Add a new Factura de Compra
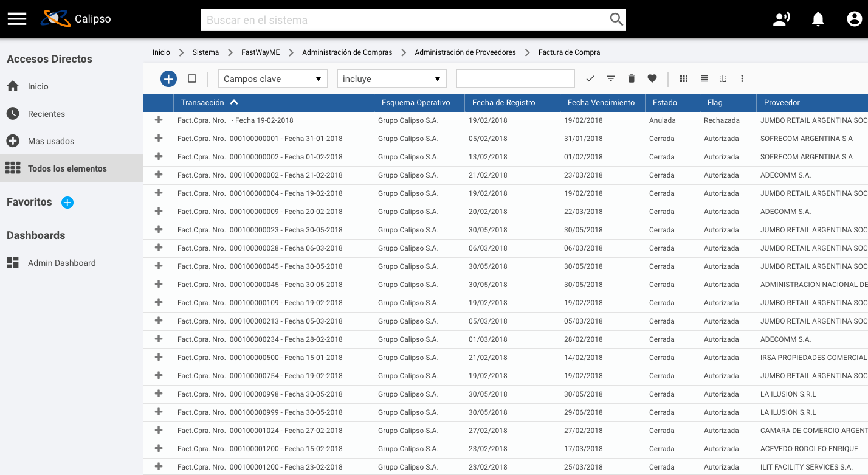Screen dimensions: 868x475 [x=168, y=78]
